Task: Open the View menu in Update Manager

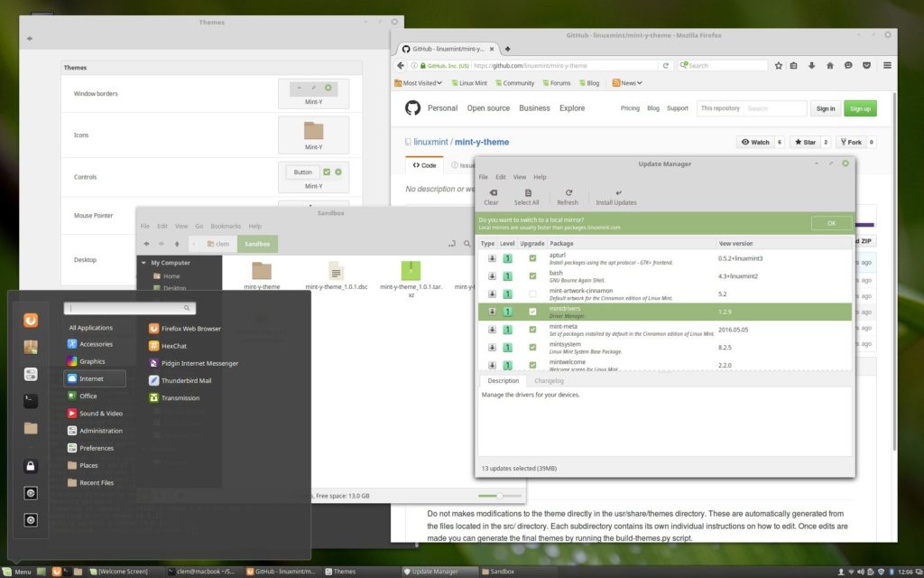Action: pos(522,177)
